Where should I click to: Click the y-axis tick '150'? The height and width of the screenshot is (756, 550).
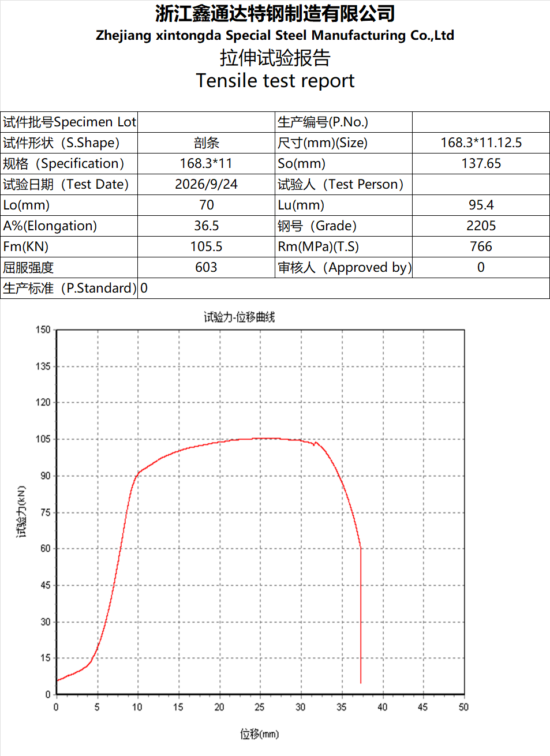point(43,330)
